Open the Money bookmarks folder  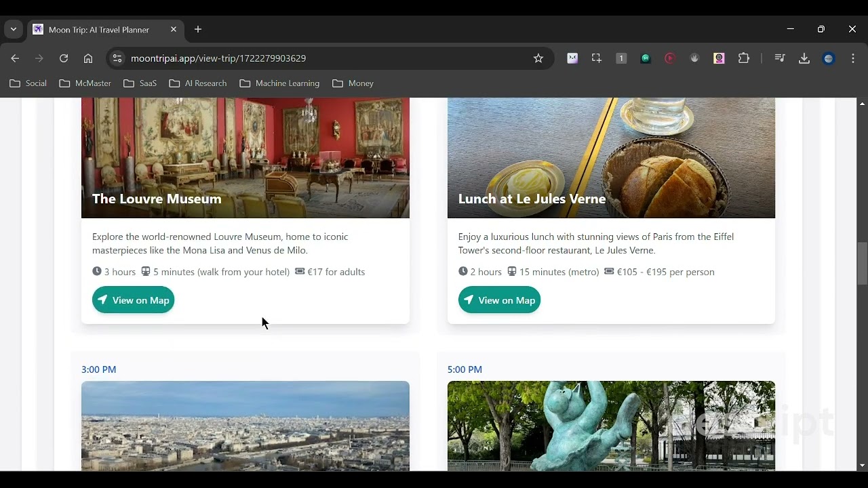click(x=353, y=83)
